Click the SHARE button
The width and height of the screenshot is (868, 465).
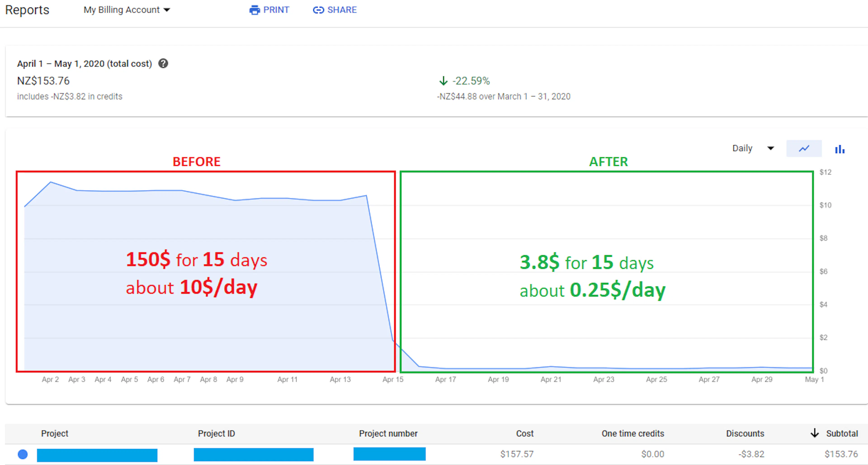coord(335,10)
